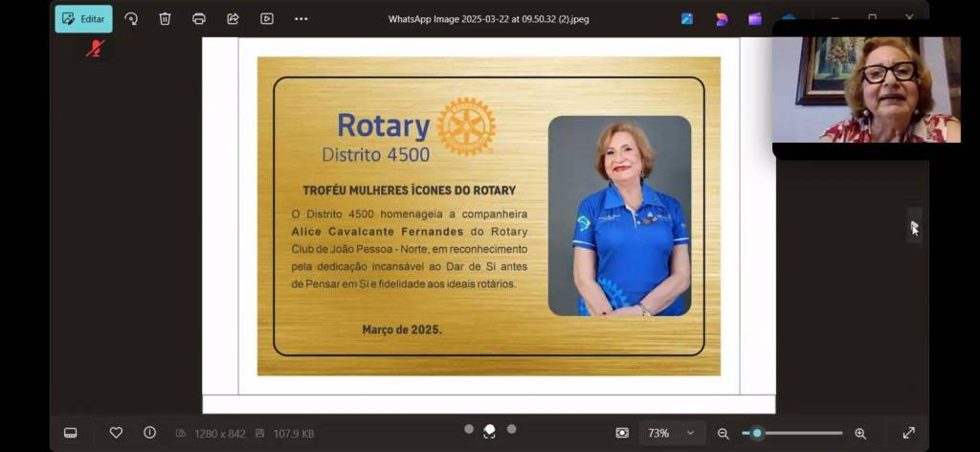Share the image via the share icon
980x452 pixels.
[x=233, y=18]
